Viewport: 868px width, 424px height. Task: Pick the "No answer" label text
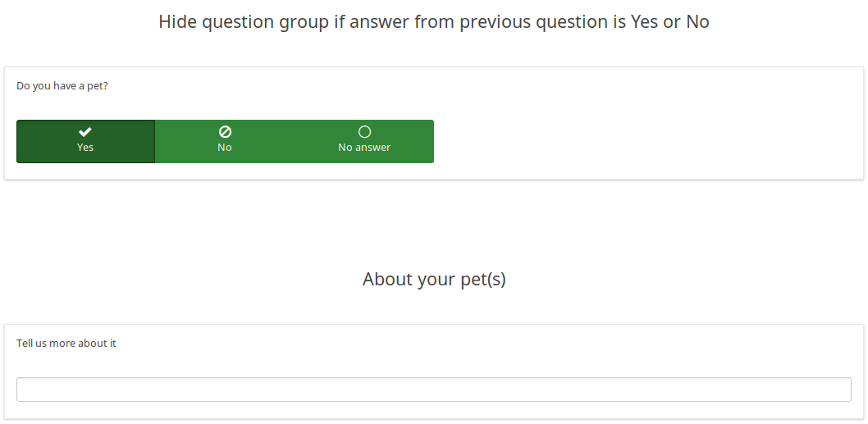click(x=364, y=148)
